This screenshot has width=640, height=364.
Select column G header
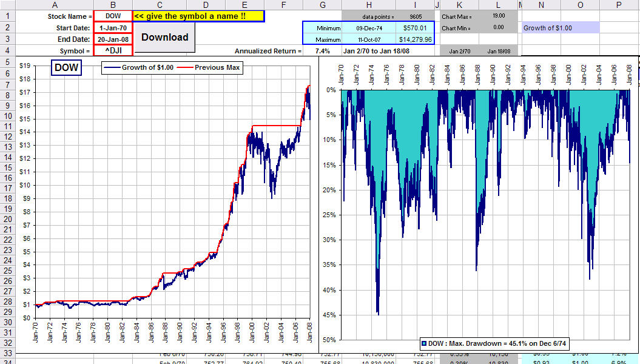(x=323, y=5)
